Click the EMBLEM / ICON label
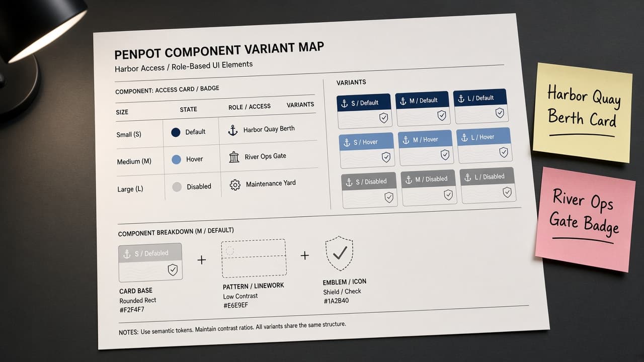The image size is (644, 362). [345, 282]
